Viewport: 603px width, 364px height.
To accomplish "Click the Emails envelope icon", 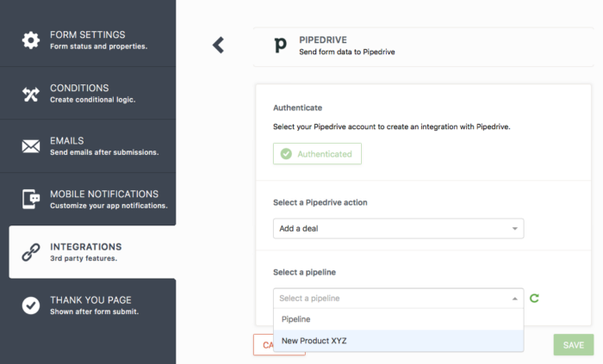I will click(x=31, y=146).
